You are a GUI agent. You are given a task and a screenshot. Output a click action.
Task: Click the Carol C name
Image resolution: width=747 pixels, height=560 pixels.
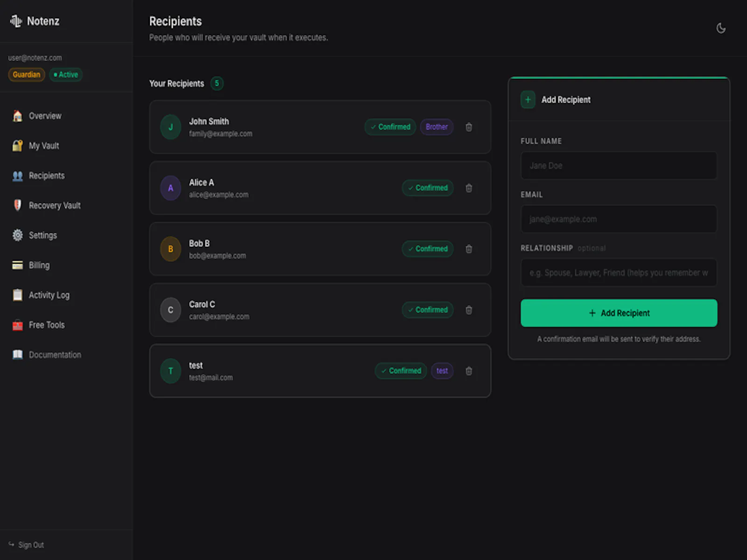pos(202,304)
